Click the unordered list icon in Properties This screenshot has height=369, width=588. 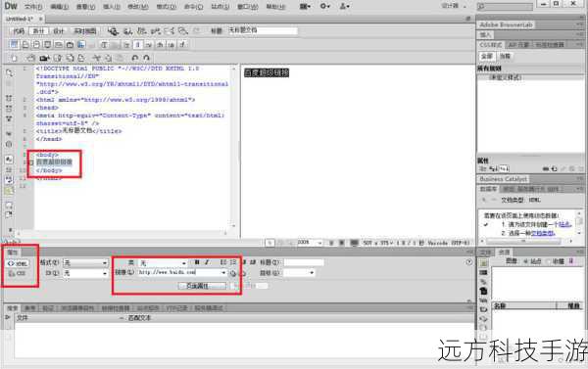pyautogui.click(x=223, y=262)
